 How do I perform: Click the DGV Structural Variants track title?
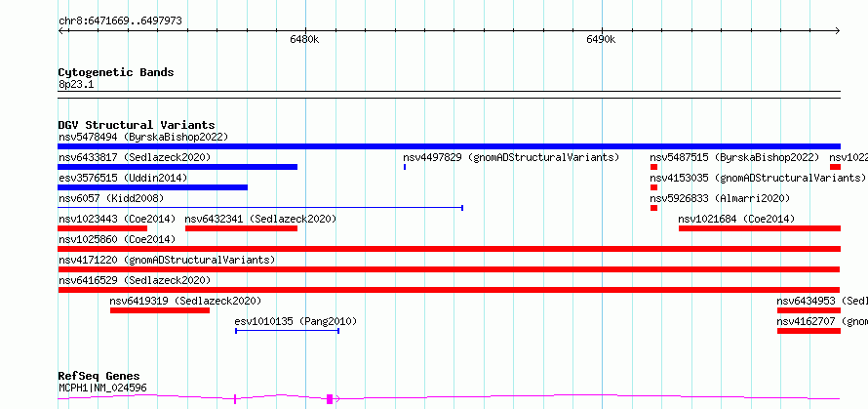click(137, 125)
